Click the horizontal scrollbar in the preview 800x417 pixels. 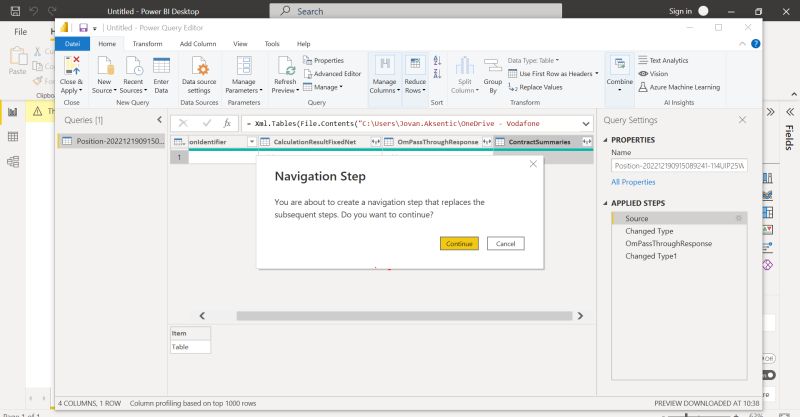coord(404,316)
